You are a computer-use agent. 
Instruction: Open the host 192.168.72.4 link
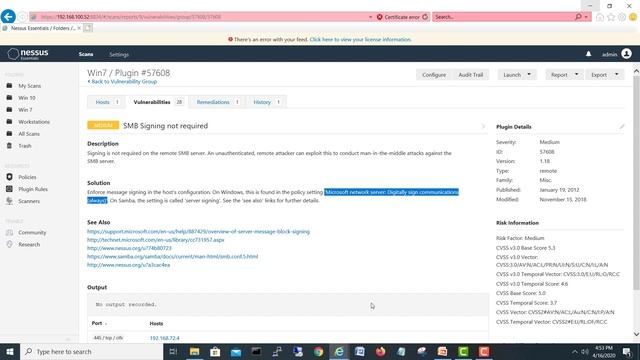[164, 338]
